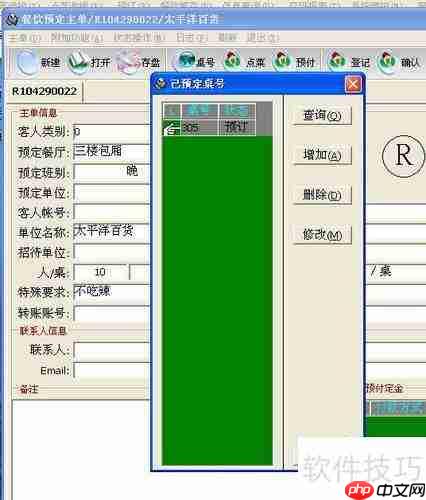Screen dimensions: 426x500
Task: Click the 预付 prepayment toolbar icon
Action: click(294, 61)
